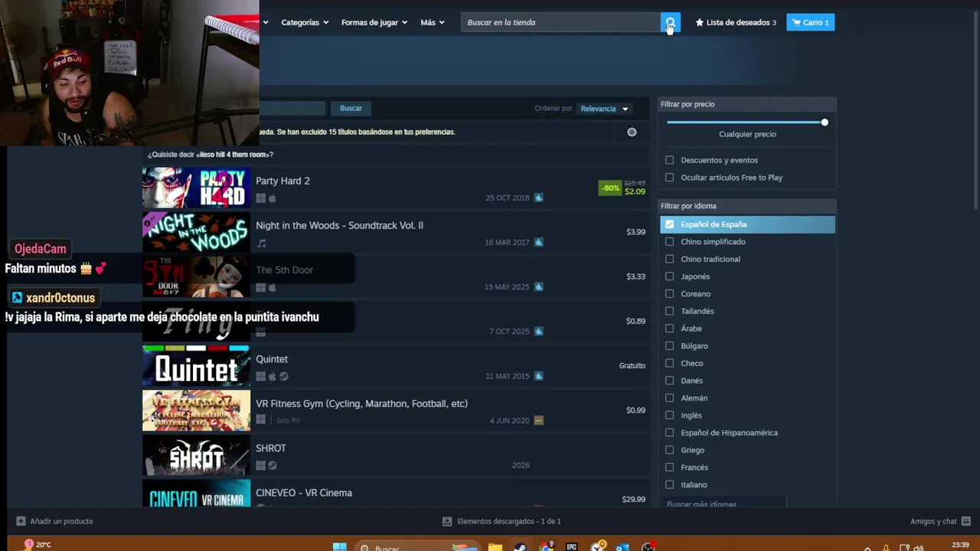The width and height of the screenshot is (980, 551).
Task: Click review icon beside 11 MAY 2015
Action: click(x=538, y=376)
